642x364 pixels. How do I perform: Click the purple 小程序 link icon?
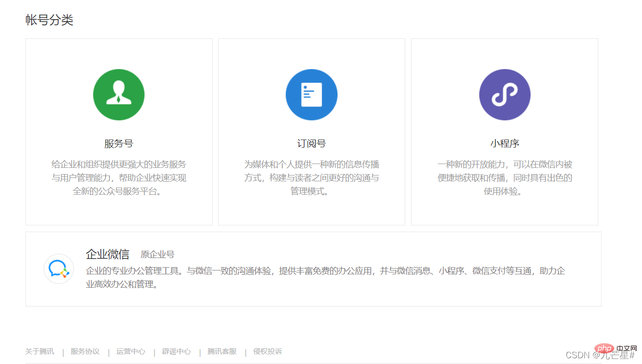click(505, 94)
